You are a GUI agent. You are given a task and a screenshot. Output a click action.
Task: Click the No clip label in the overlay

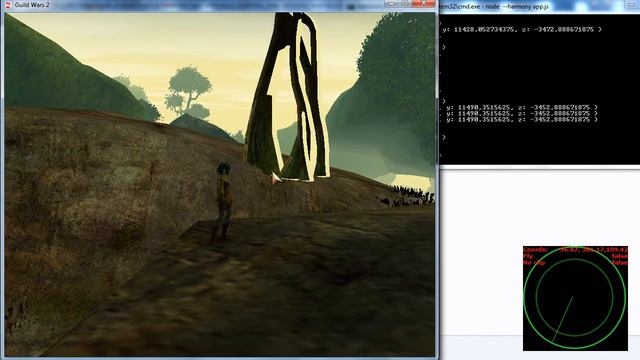[534, 262]
